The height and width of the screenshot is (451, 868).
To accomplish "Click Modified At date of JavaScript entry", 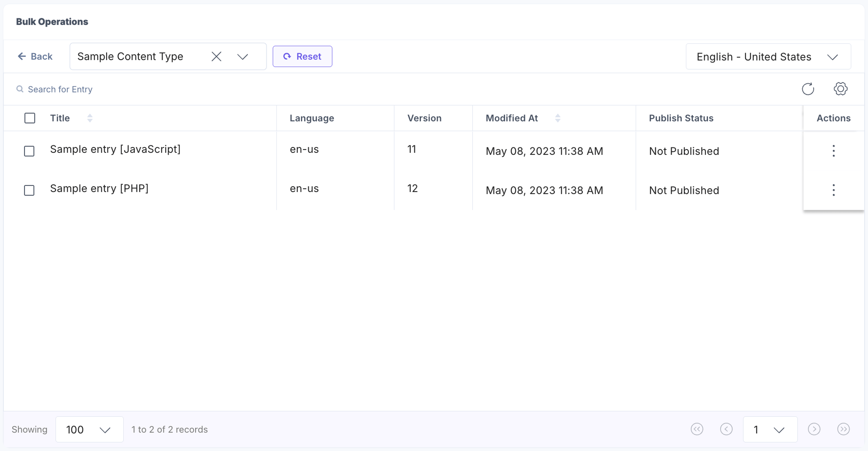I will [544, 151].
